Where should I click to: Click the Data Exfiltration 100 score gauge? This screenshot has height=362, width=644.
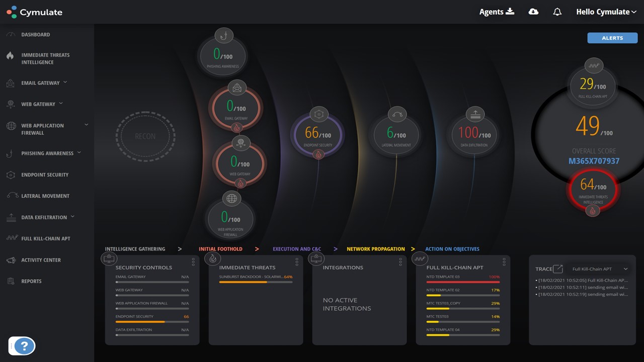474,133
